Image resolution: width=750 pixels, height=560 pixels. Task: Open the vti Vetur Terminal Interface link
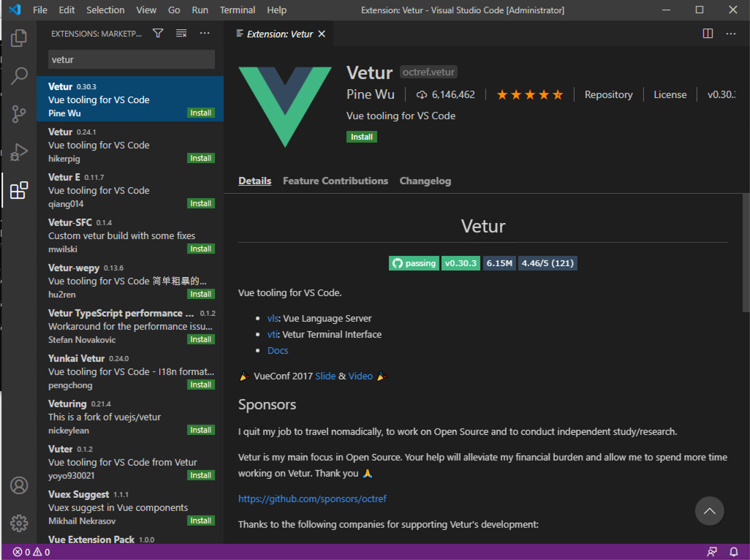click(272, 335)
